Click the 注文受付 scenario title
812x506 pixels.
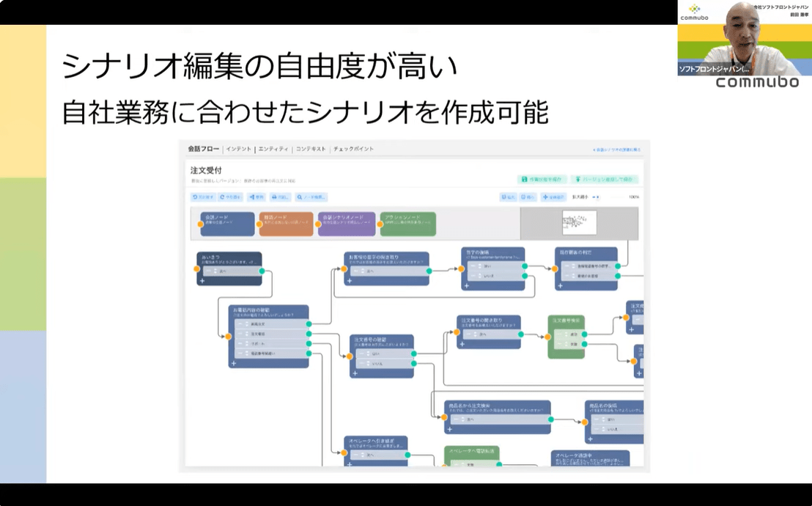coord(206,170)
